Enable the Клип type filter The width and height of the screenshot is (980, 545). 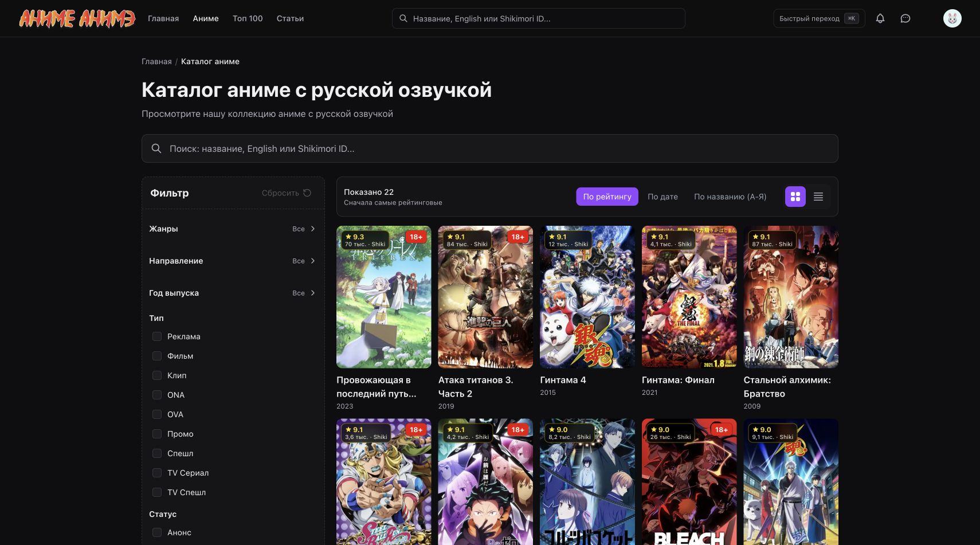pyautogui.click(x=157, y=375)
